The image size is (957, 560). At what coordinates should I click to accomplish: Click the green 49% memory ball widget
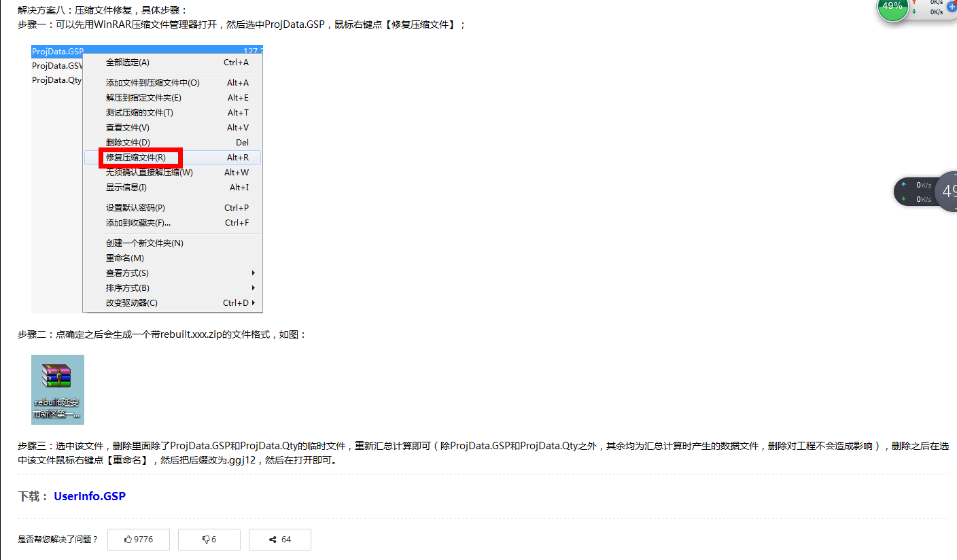click(x=892, y=7)
